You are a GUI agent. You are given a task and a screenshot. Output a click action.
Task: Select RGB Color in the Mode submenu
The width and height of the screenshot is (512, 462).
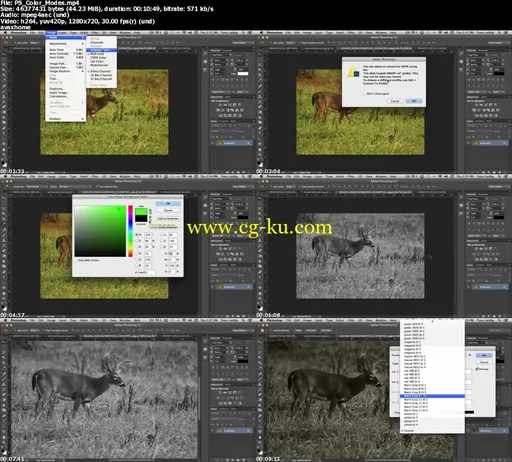(101, 54)
